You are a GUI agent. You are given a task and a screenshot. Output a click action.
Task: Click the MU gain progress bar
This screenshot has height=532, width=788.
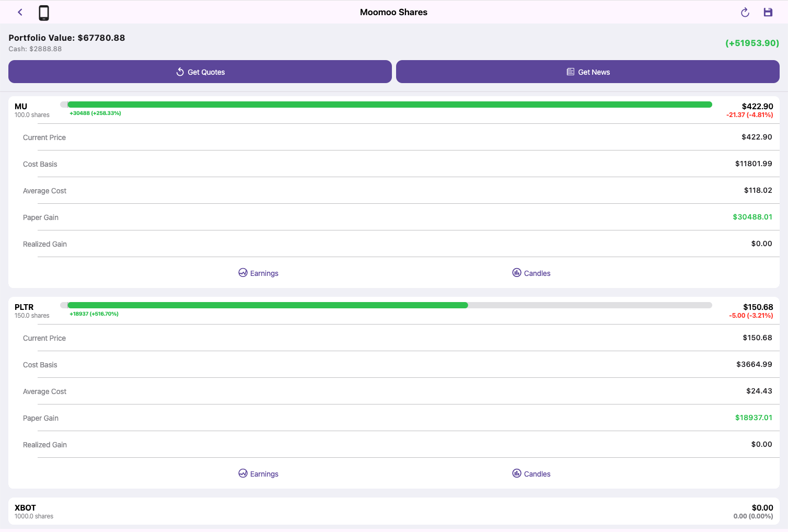[387, 104]
